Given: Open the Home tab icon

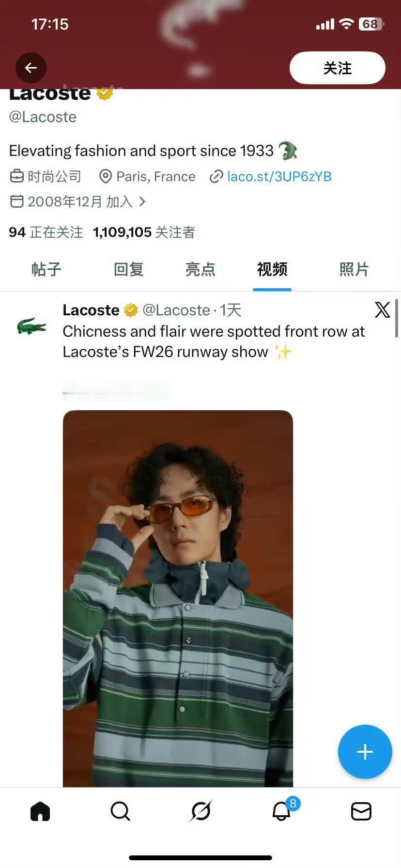Looking at the screenshot, I should click(40, 811).
